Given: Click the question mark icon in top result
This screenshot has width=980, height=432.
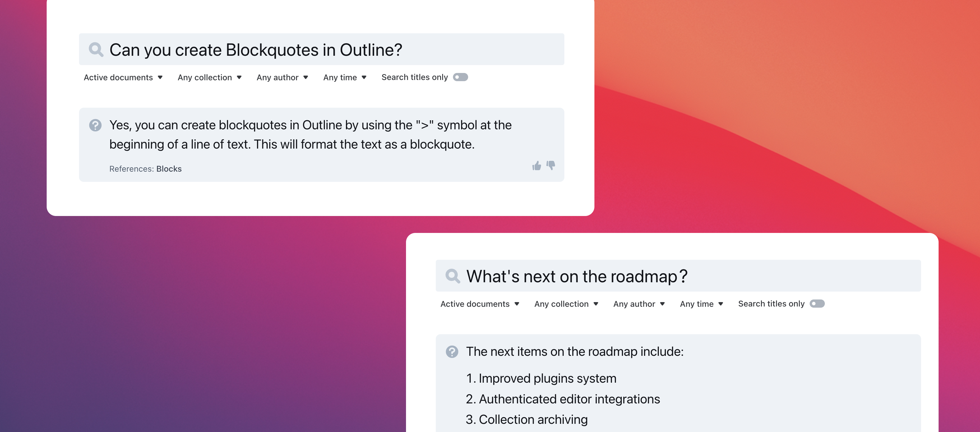Looking at the screenshot, I should pyautogui.click(x=96, y=124).
